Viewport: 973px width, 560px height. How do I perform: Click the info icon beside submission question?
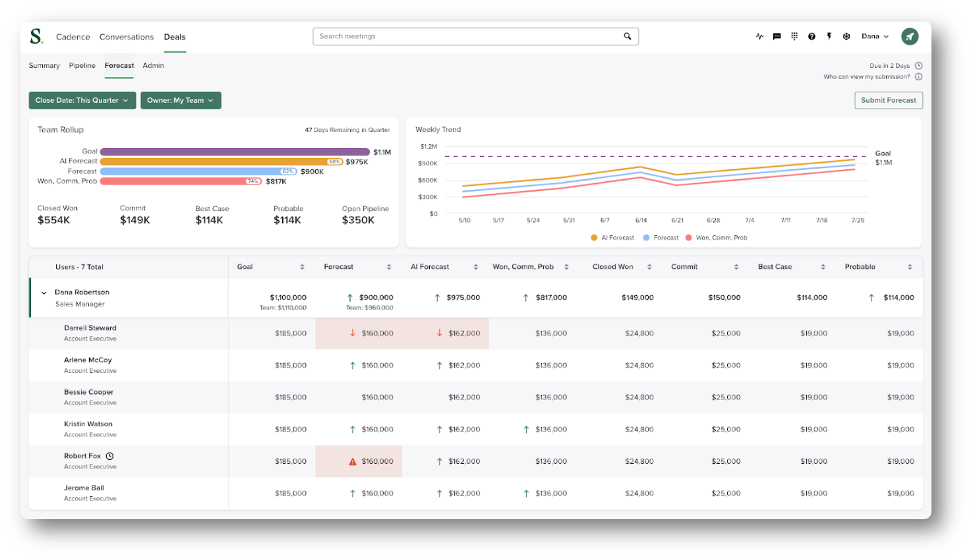pyautogui.click(x=918, y=76)
